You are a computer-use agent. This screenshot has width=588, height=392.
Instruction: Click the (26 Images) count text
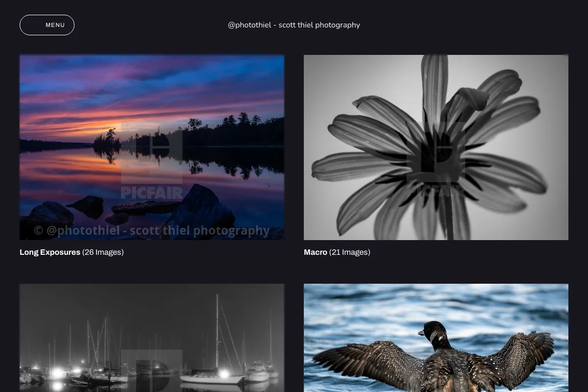[103, 252]
